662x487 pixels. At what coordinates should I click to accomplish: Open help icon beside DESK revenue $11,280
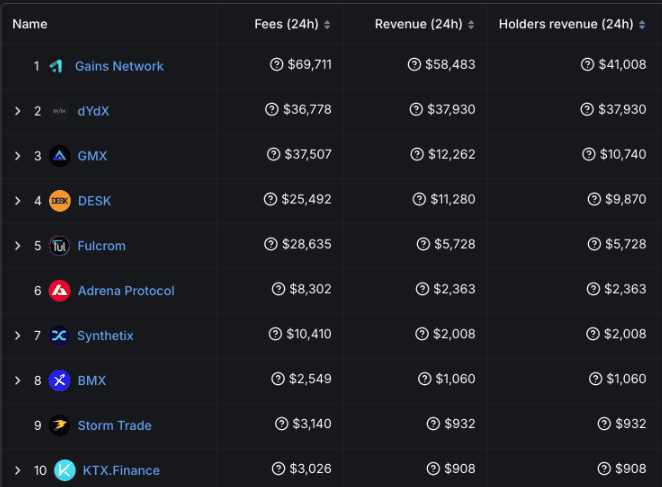point(419,199)
